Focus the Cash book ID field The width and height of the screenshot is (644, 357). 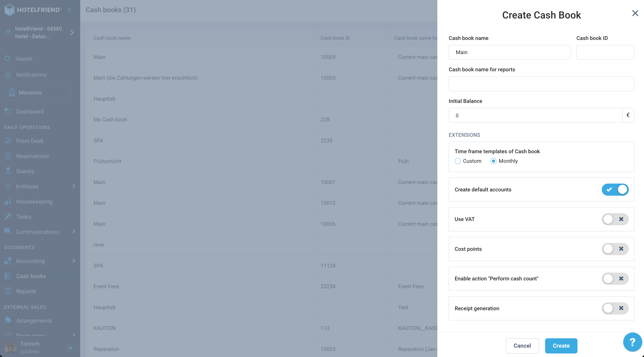tap(605, 52)
